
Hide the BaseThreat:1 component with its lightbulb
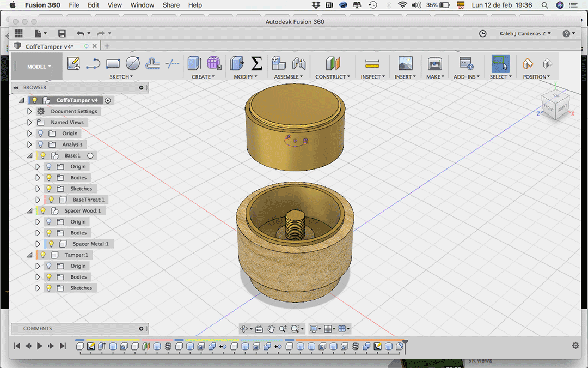[51, 200]
